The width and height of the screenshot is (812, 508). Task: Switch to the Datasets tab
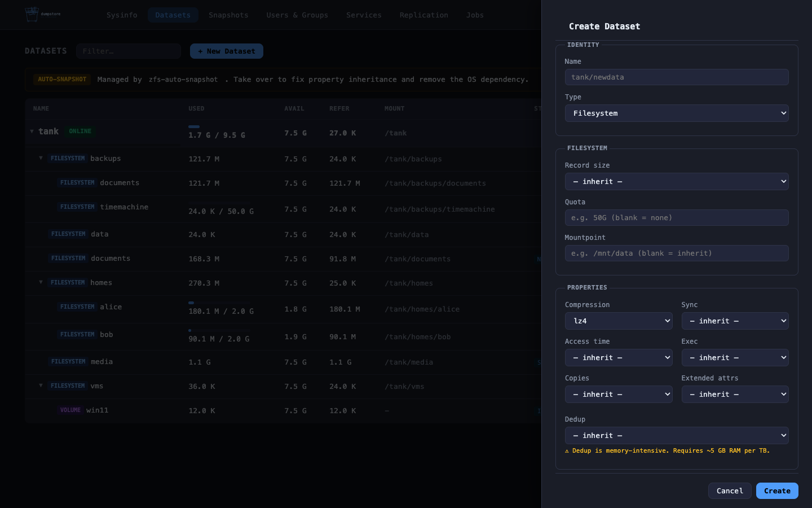click(173, 15)
